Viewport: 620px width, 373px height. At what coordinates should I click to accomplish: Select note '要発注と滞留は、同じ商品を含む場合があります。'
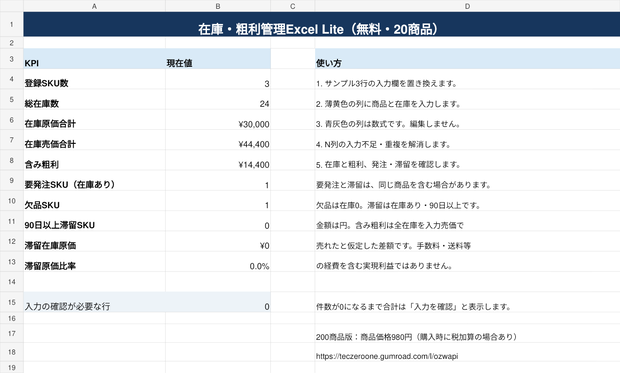pos(467,181)
